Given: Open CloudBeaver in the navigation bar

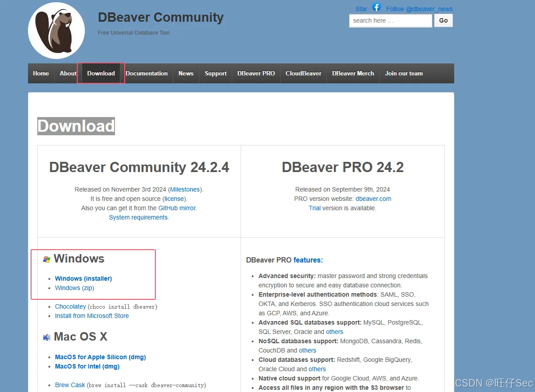Looking at the screenshot, I should [x=304, y=73].
